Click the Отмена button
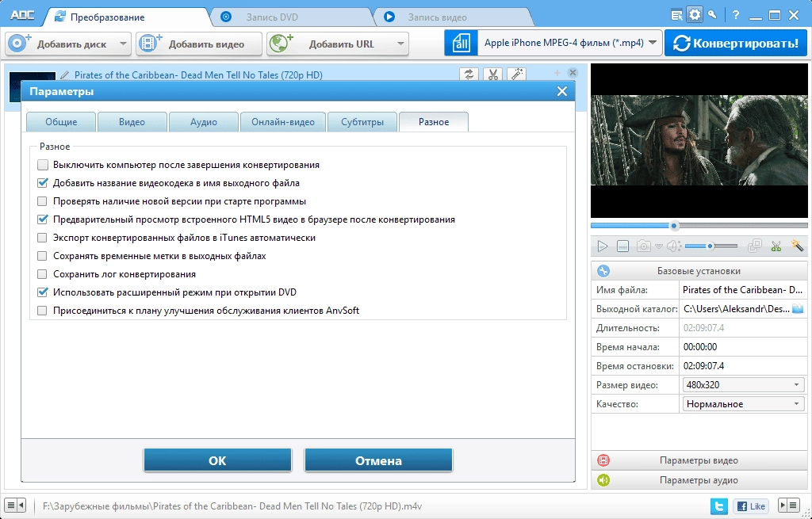The width and height of the screenshot is (812, 519). [x=378, y=460]
